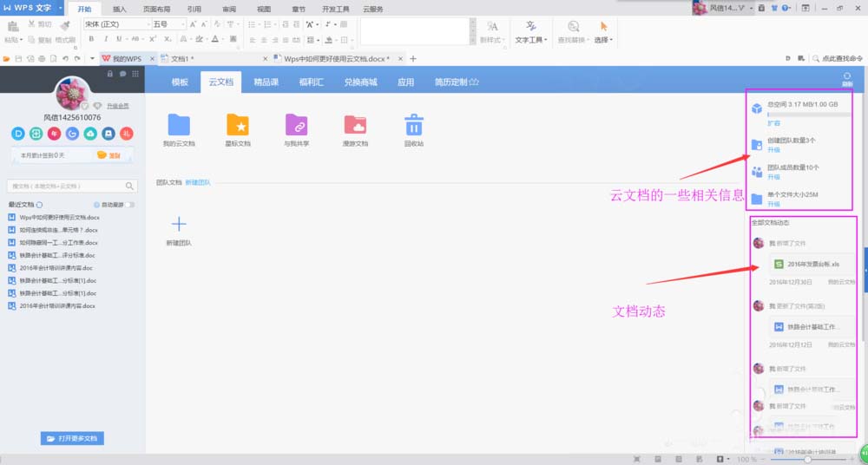Open 漫游文档 roaming folder

[355, 125]
